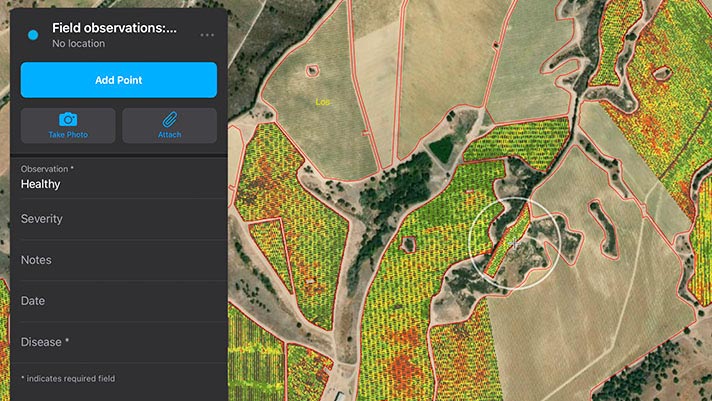Select the Severity field
Viewport: 712px width, 401px height.
coord(119,219)
